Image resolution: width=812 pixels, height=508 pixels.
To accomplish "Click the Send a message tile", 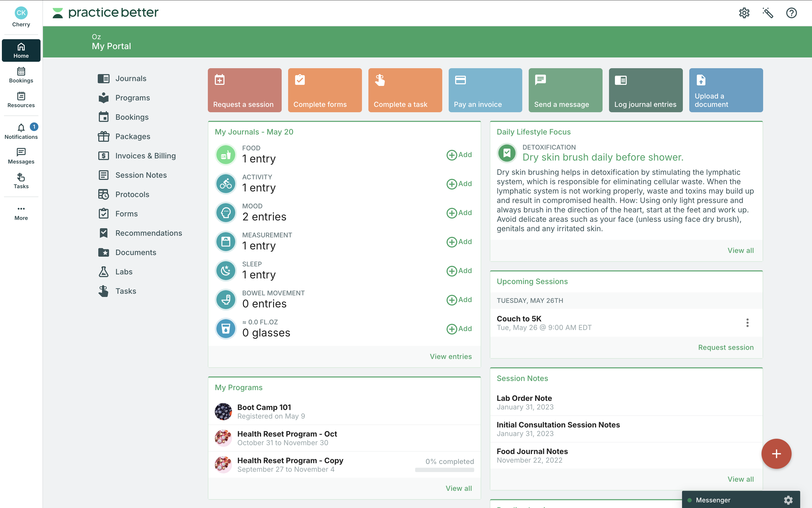I will [x=565, y=90].
